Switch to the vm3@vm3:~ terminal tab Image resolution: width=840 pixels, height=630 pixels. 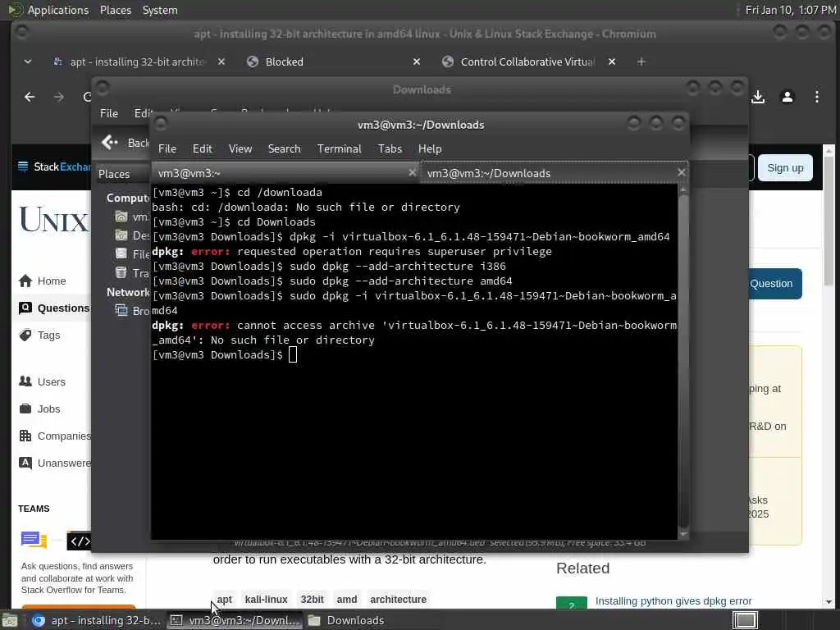pos(281,173)
